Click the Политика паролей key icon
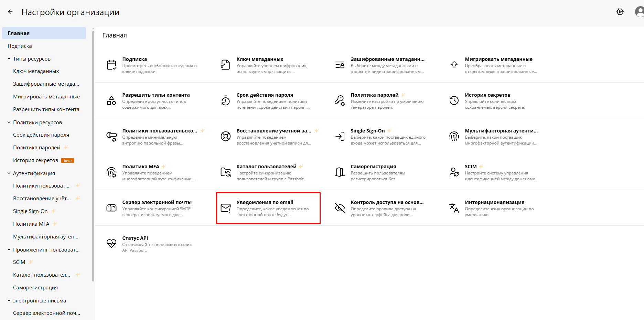The width and height of the screenshot is (644, 320). coord(340,100)
